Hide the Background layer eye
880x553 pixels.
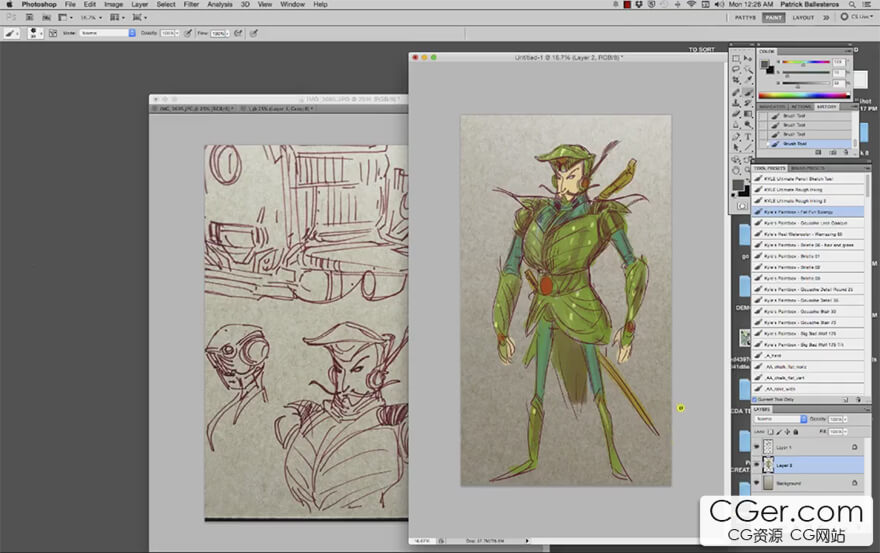tap(757, 483)
